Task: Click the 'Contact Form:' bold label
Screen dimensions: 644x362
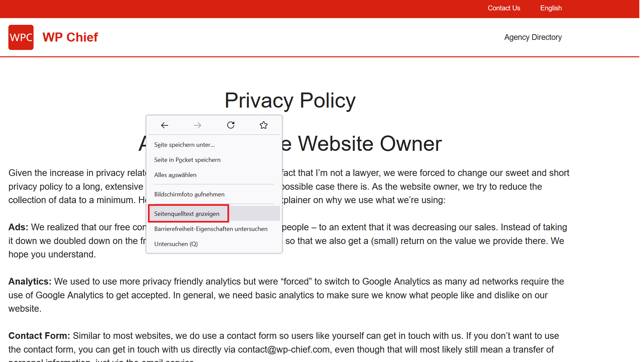Action: pyautogui.click(x=39, y=336)
